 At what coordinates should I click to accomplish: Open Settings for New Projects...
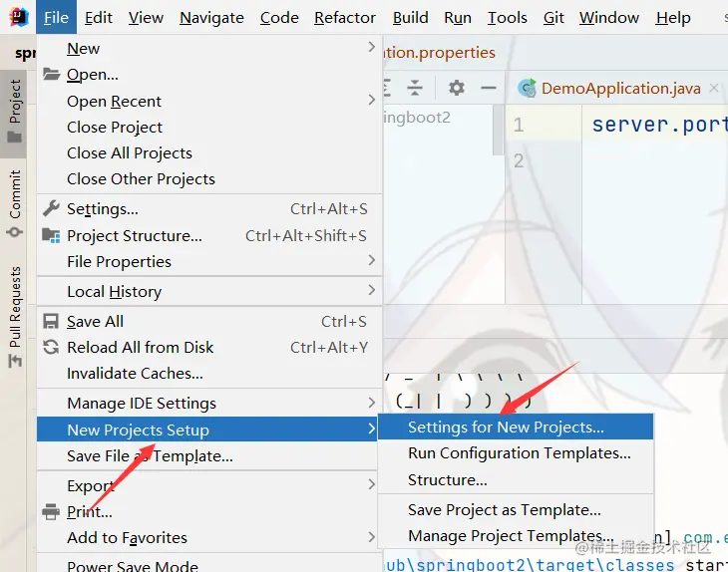coord(516,427)
